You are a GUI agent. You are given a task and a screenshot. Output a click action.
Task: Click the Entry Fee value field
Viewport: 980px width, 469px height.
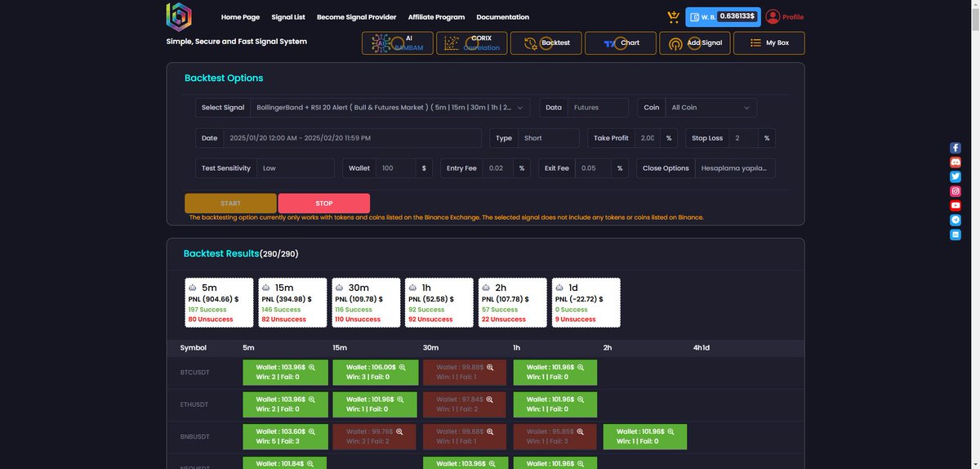click(x=498, y=168)
